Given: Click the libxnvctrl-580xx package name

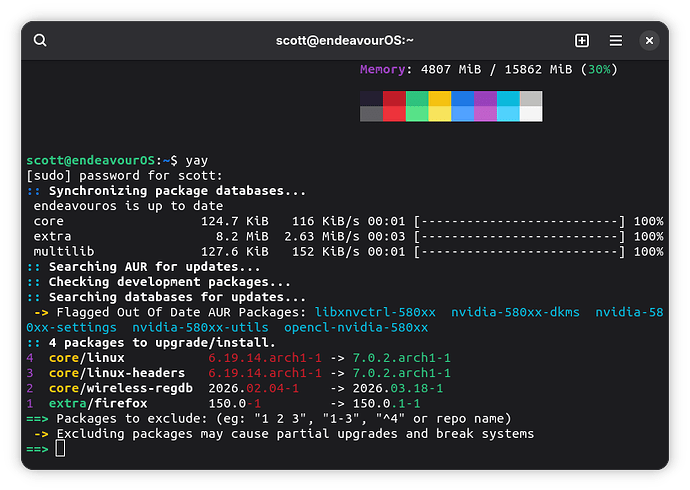Looking at the screenshot, I should pyautogui.click(x=375, y=312).
